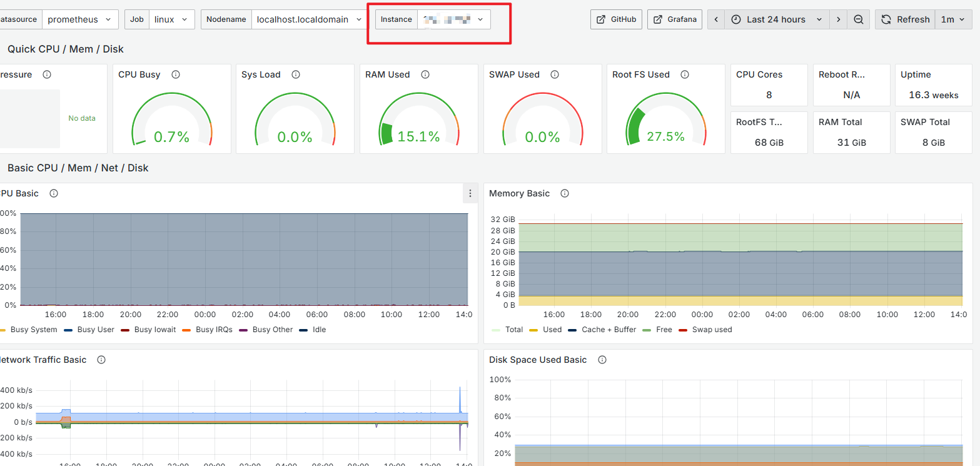Open the Instance variable dropdown
The height and width of the screenshot is (466, 980).
click(x=454, y=19)
